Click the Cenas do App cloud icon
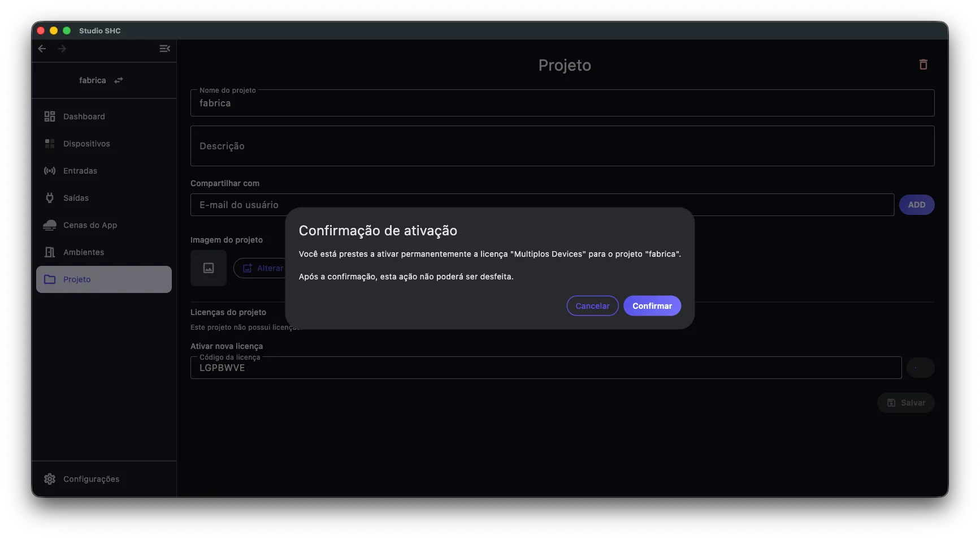This screenshot has width=980, height=539. click(50, 225)
